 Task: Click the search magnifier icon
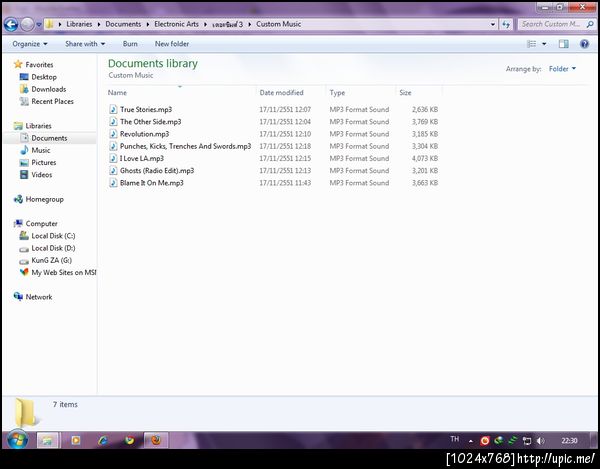(x=590, y=24)
